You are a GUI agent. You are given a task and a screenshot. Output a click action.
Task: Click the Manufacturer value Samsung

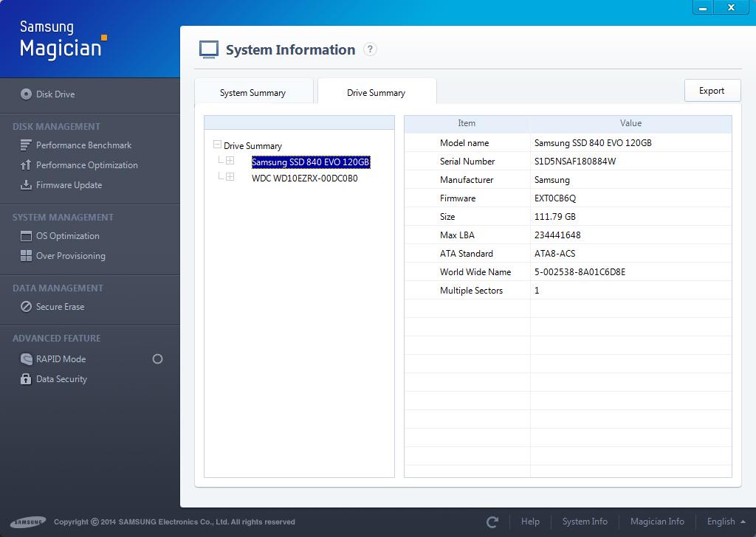[x=552, y=180]
